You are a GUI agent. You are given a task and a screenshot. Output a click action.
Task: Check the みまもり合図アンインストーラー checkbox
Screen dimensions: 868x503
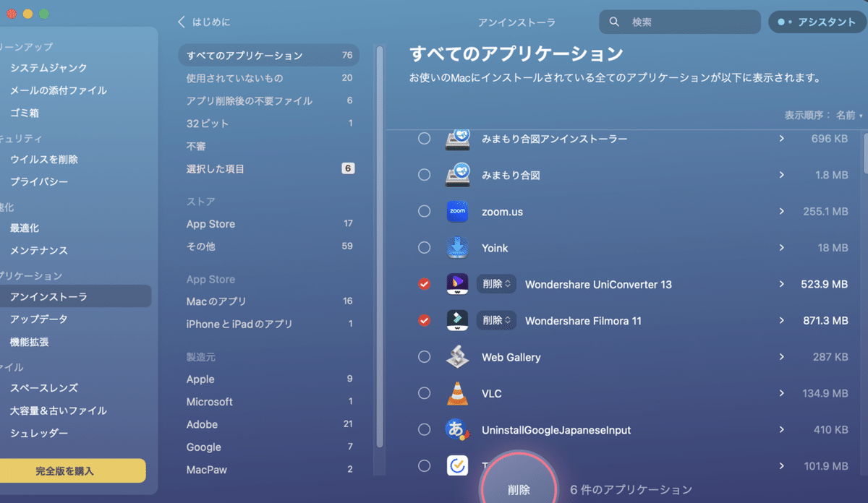coord(425,138)
